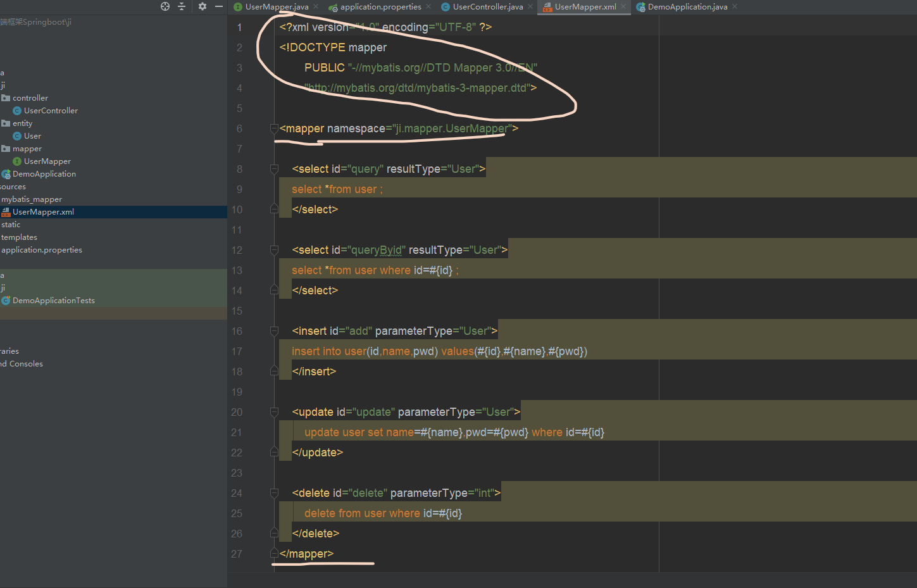Select the static folder in project tree
The width and height of the screenshot is (917, 588).
coord(11,225)
